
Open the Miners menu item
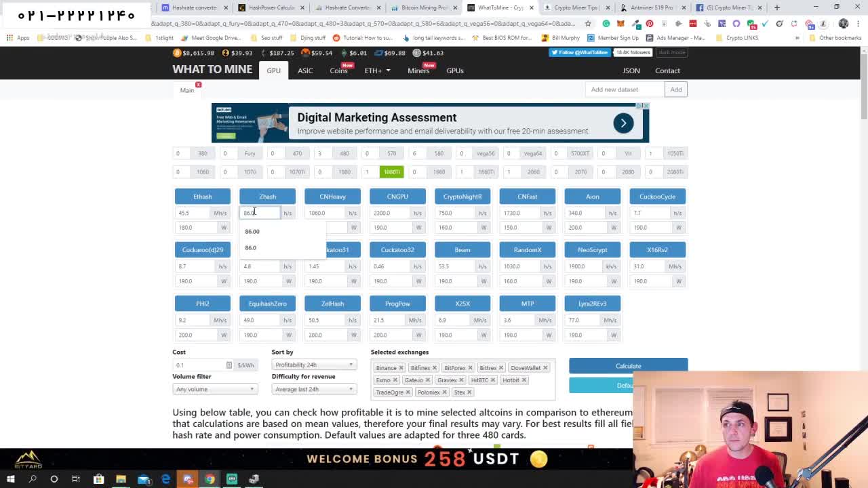(418, 70)
